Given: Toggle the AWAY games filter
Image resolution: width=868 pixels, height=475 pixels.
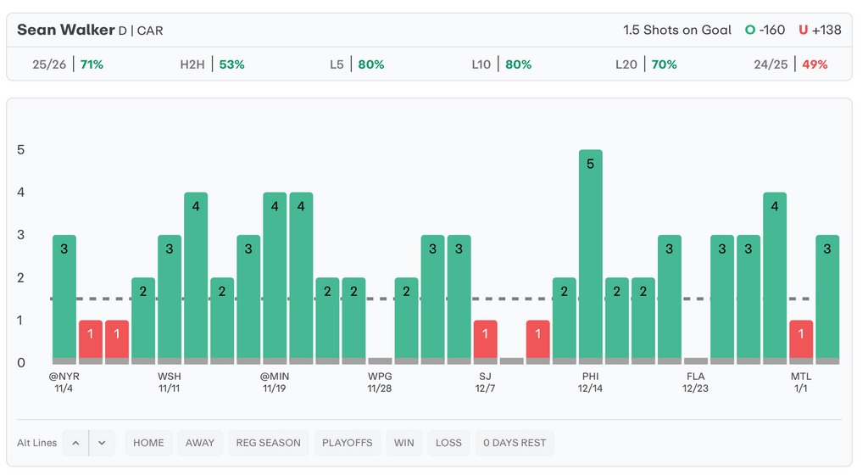Looking at the screenshot, I should [200, 443].
